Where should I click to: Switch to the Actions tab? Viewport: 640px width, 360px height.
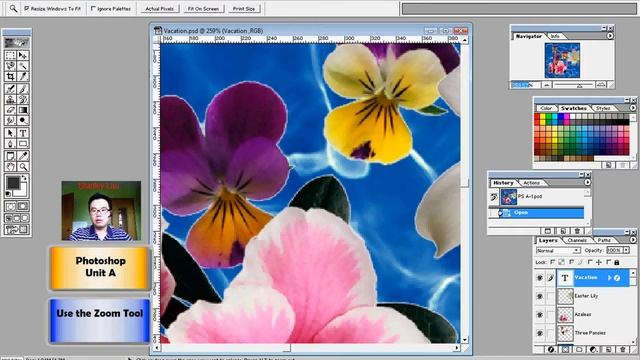point(531,183)
